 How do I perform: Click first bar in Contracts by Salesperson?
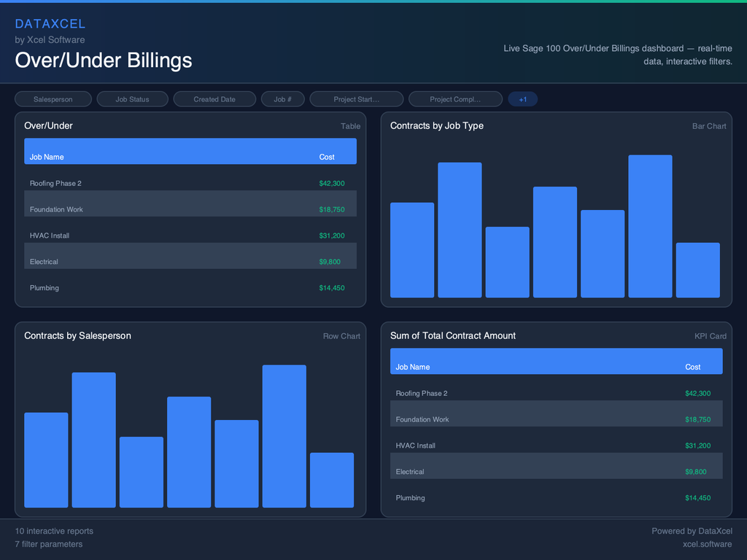(46, 460)
